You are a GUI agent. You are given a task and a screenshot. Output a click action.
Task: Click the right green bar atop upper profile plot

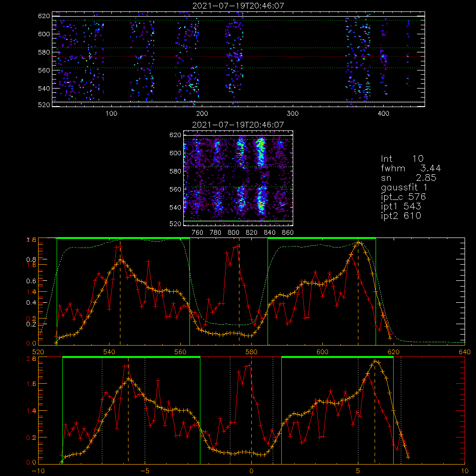tap(322, 238)
